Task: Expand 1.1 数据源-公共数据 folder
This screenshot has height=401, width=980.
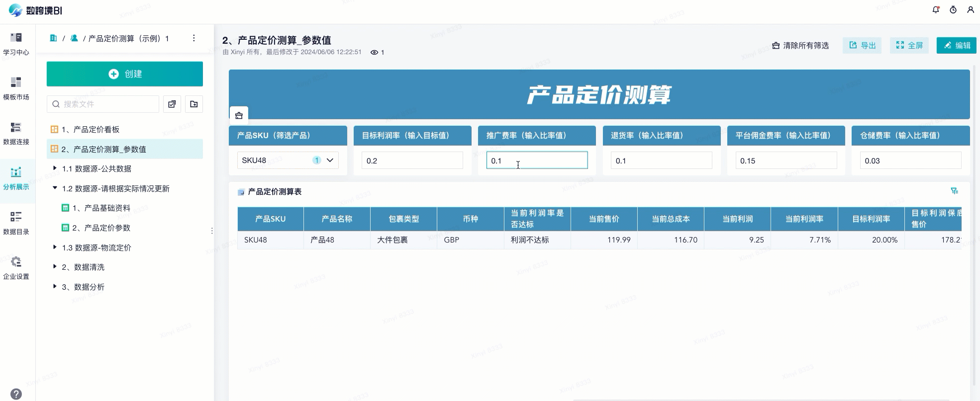Action: (x=55, y=168)
